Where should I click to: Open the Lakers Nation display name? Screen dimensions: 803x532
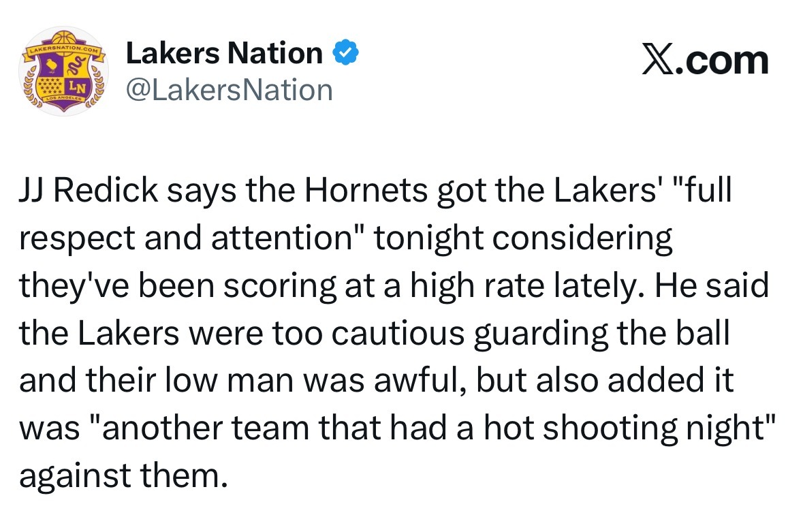[225, 53]
